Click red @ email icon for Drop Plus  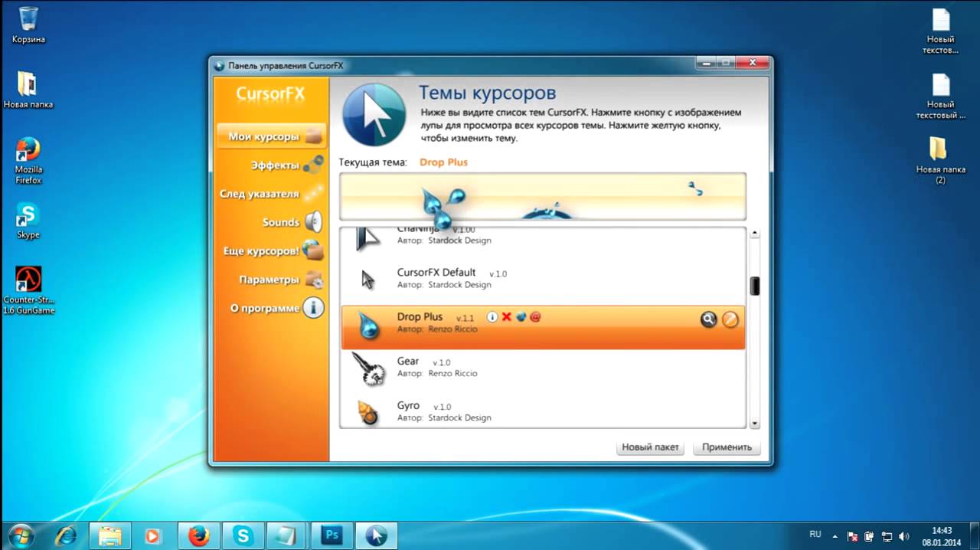[x=535, y=317]
